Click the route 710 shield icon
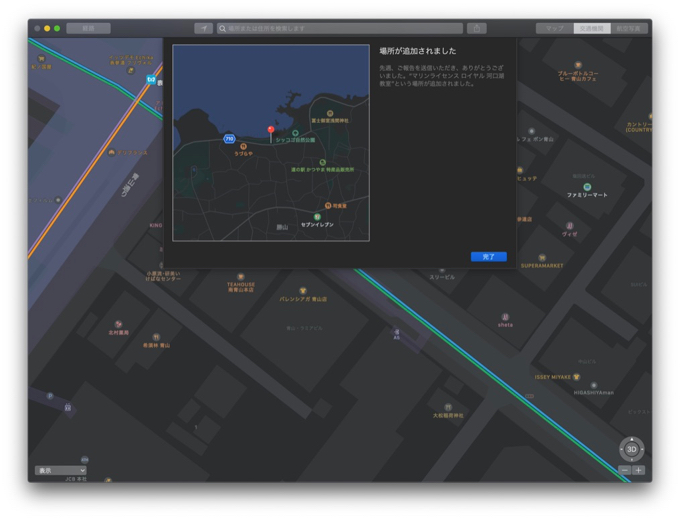Image resolution: width=680 pixels, height=519 pixels. tap(229, 139)
